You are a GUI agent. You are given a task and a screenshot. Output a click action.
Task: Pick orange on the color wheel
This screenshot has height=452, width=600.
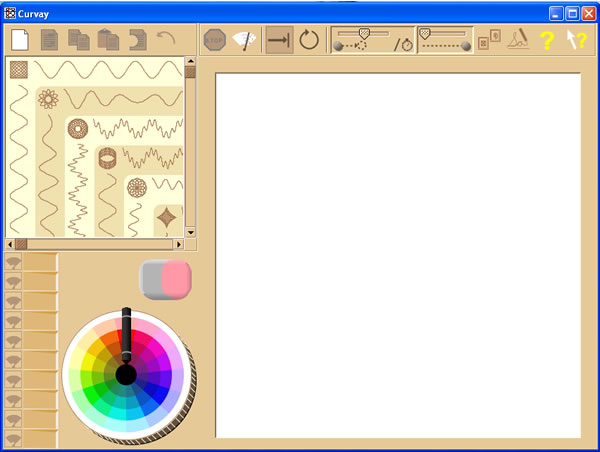click(108, 339)
